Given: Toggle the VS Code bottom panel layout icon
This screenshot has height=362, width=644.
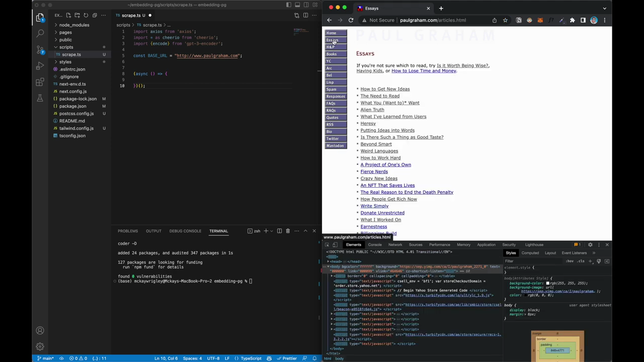Looking at the screenshot, I should click(297, 5).
